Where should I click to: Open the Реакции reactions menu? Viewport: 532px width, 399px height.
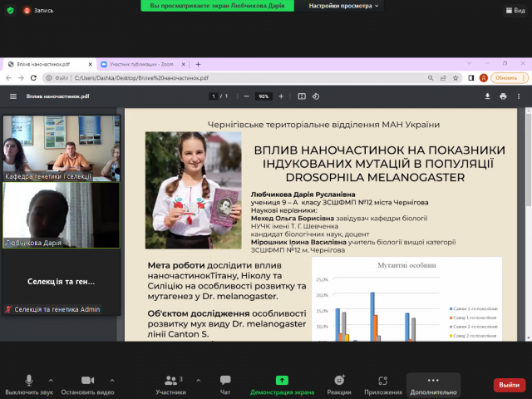338,383
